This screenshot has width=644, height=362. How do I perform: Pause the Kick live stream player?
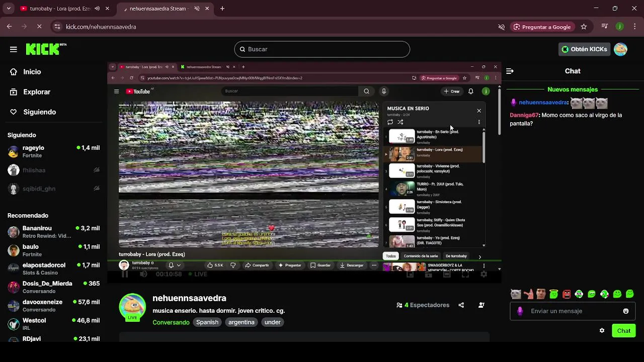(125, 274)
